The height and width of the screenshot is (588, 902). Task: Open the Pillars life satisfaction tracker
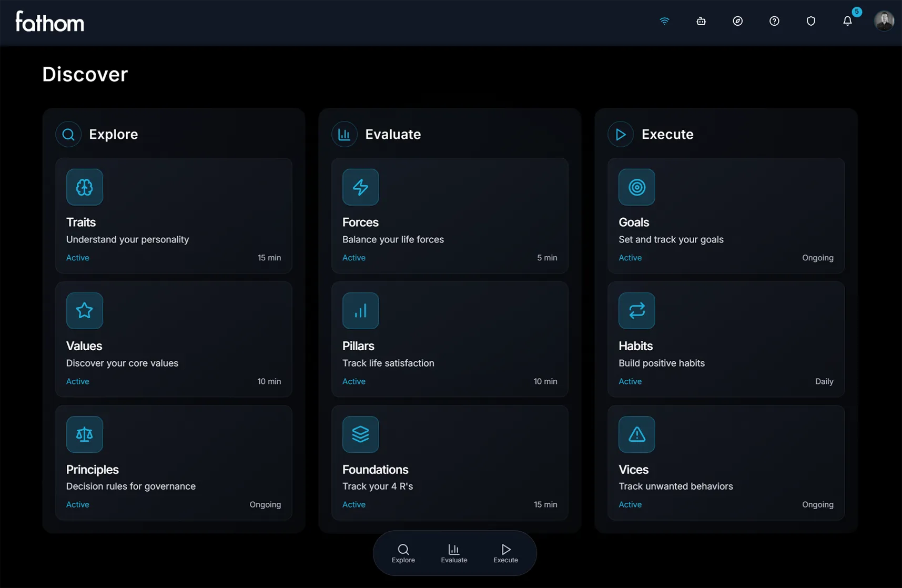tap(450, 339)
